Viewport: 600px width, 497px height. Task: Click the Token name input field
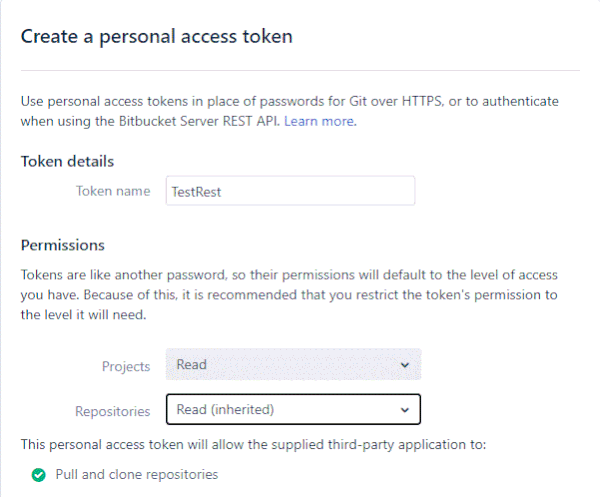[290, 191]
